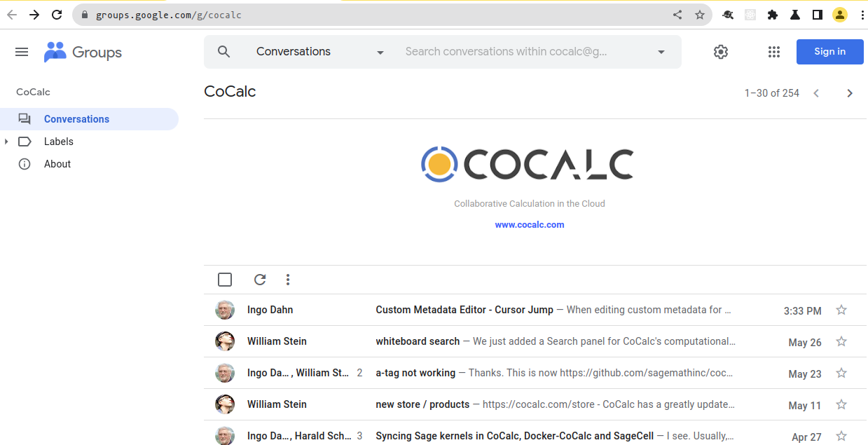This screenshot has width=868, height=445.
Task: Expand the Labels tree in sidebar
Action: click(6, 142)
